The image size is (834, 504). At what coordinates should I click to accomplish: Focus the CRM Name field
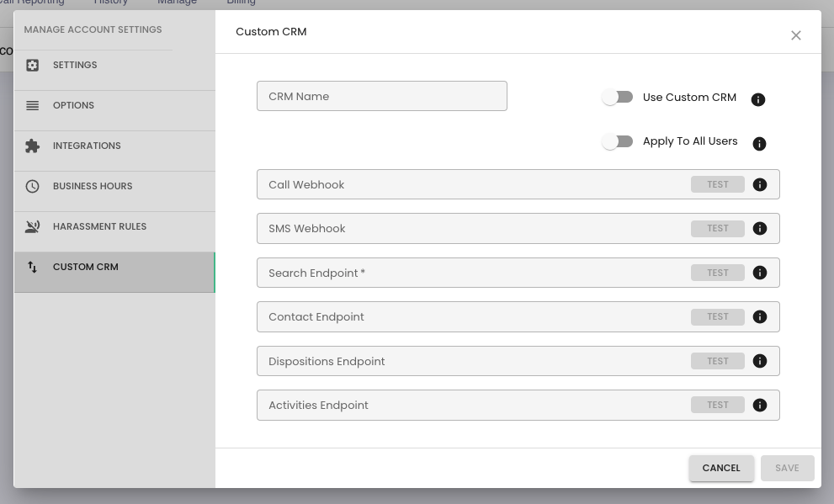point(382,96)
